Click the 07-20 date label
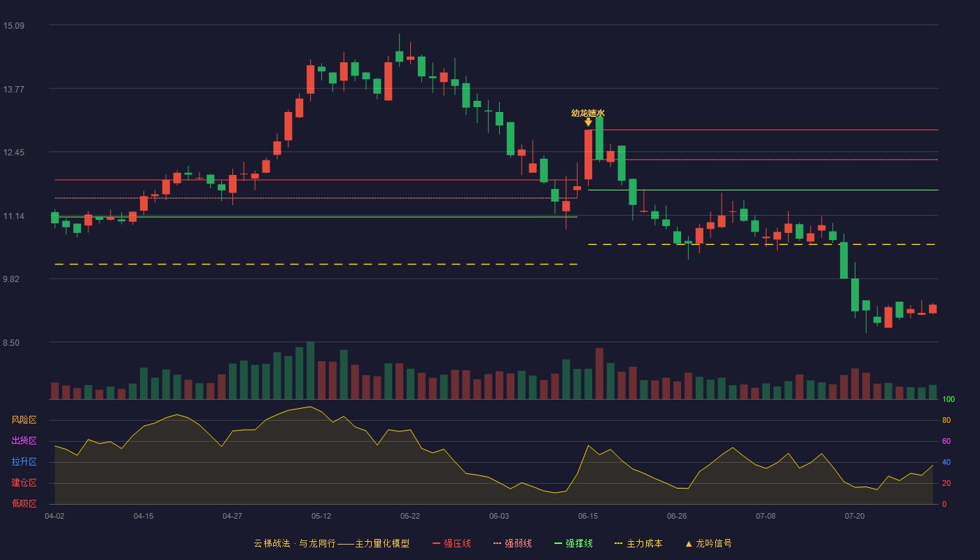The image size is (980, 560). click(x=855, y=516)
